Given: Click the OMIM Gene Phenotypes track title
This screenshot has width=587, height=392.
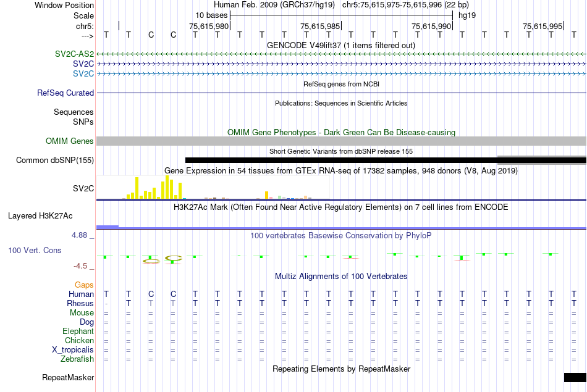Looking at the screenshot, I should [341, 132].
